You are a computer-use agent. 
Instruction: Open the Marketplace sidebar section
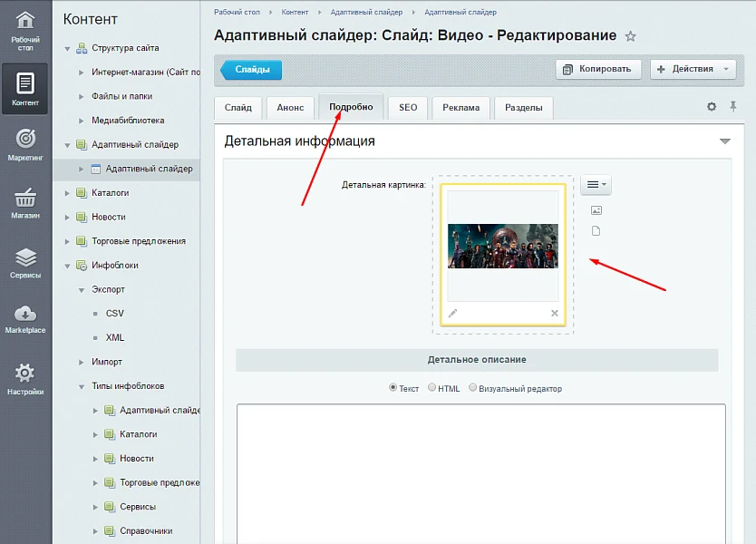pyautogui.click(x=25, y=319)
